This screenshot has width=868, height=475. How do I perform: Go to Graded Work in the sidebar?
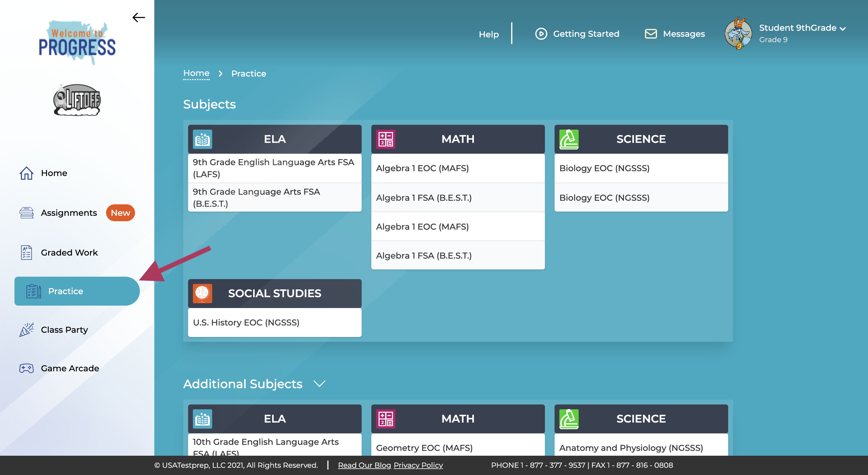(69, 253)
